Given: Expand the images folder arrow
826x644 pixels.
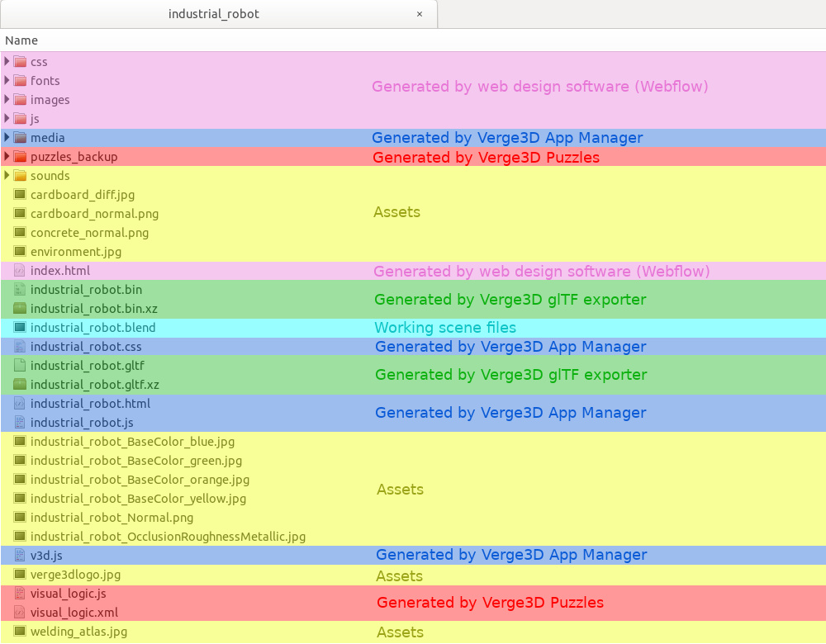Looking at the screenshot, I should pyautogui.click(x=7, y=100).
